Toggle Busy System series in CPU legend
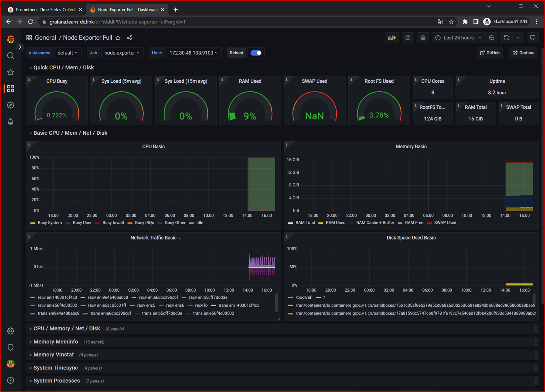Screen dimensions: 545x392 (49, 223)
